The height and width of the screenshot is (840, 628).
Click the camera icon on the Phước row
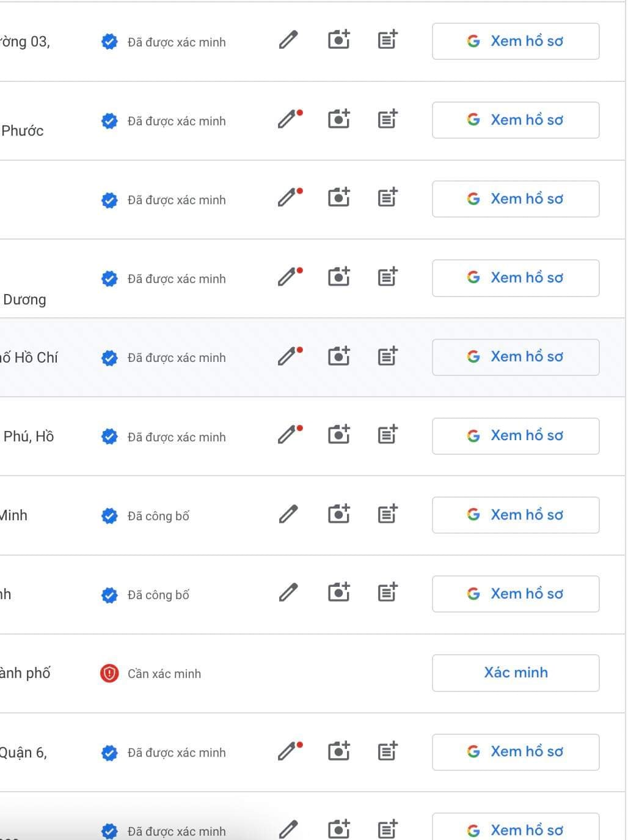pyautogui.click(x=339, y=119)
